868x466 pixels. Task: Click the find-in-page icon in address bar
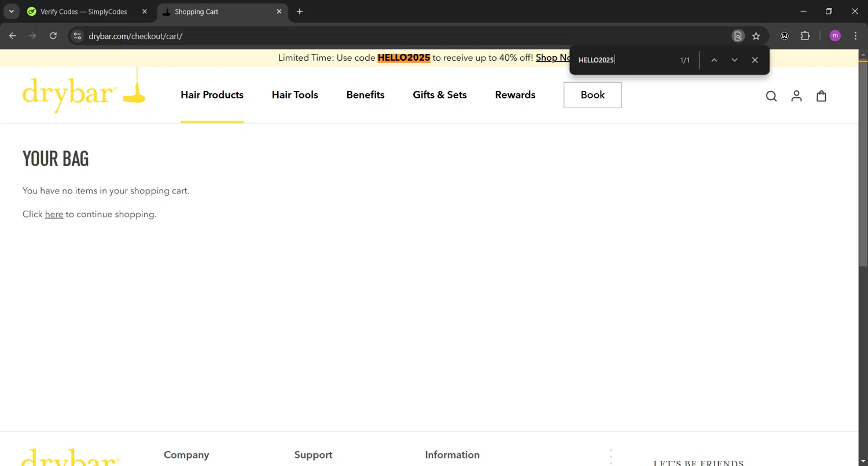(x=738, y=36)
